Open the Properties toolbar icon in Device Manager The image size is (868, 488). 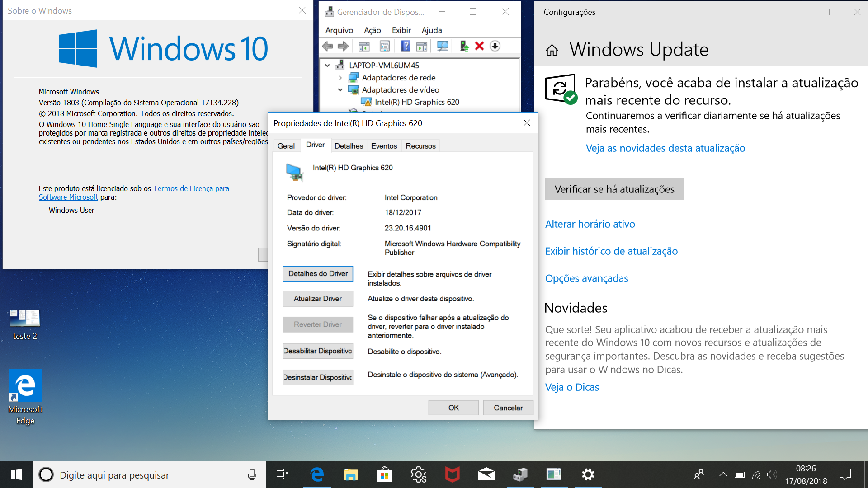[385, 46]
